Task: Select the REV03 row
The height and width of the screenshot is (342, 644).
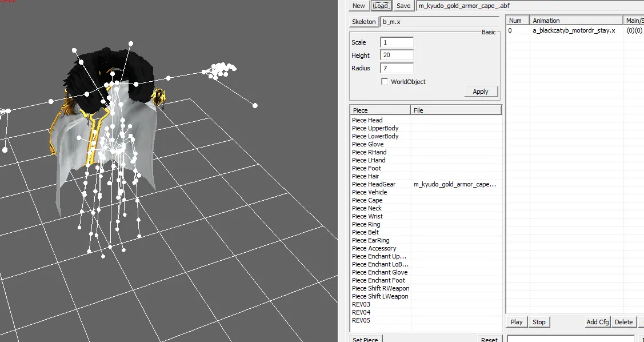Action: coord(426,305)
